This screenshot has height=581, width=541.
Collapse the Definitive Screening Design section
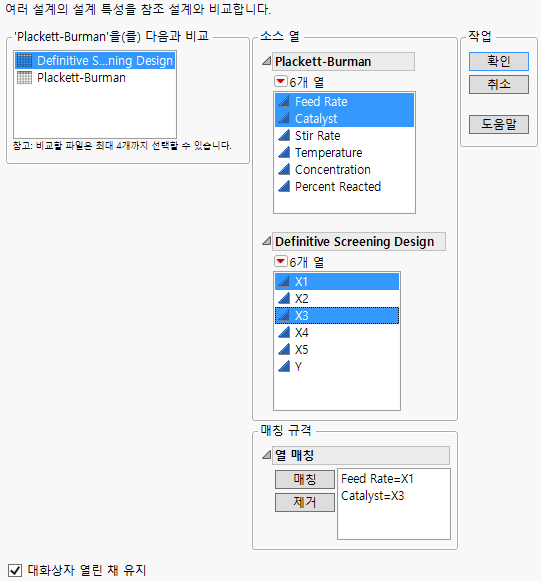coord(266,241)
